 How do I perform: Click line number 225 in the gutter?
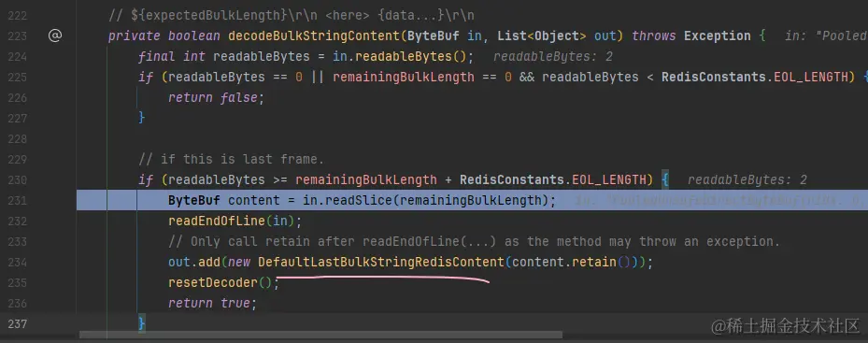point(17,77)
